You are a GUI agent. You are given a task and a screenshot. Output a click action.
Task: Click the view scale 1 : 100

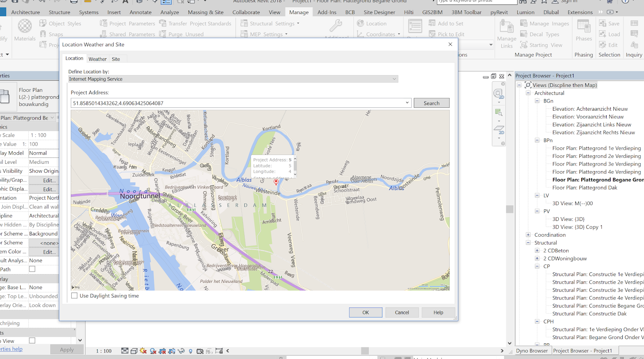104,351
